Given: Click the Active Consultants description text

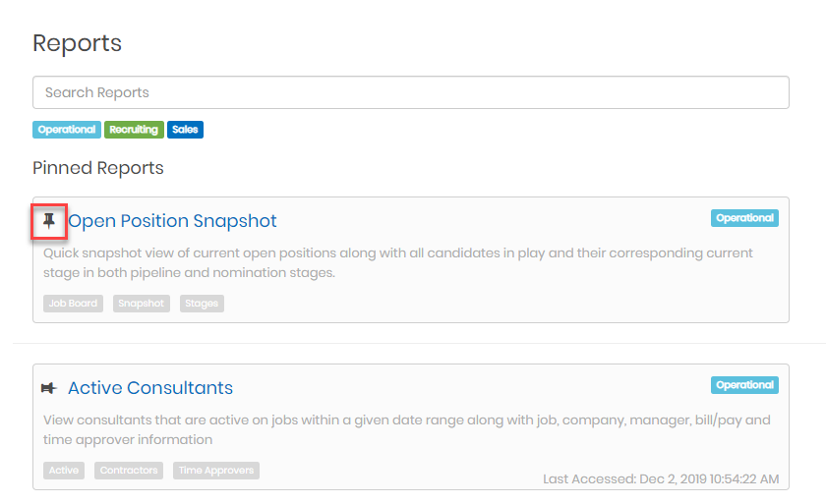Looking at the screenshot, I should tap(406, 429).
